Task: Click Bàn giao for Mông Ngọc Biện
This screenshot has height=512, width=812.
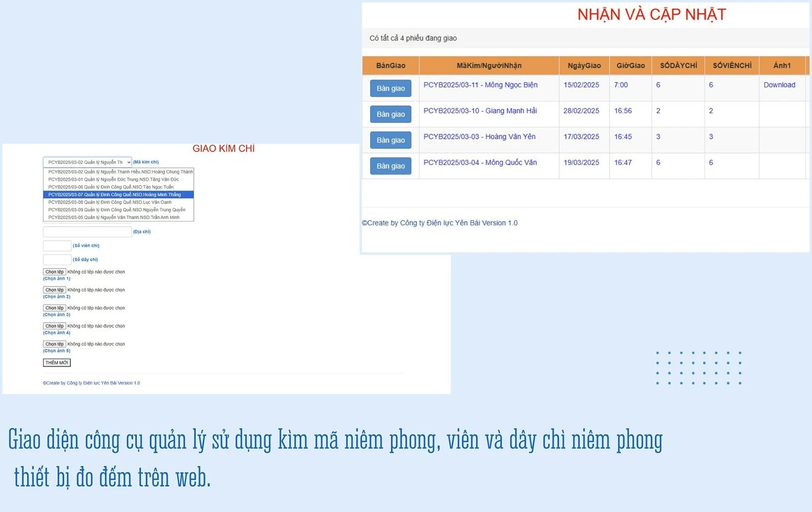Action: (x=390, y=88)
